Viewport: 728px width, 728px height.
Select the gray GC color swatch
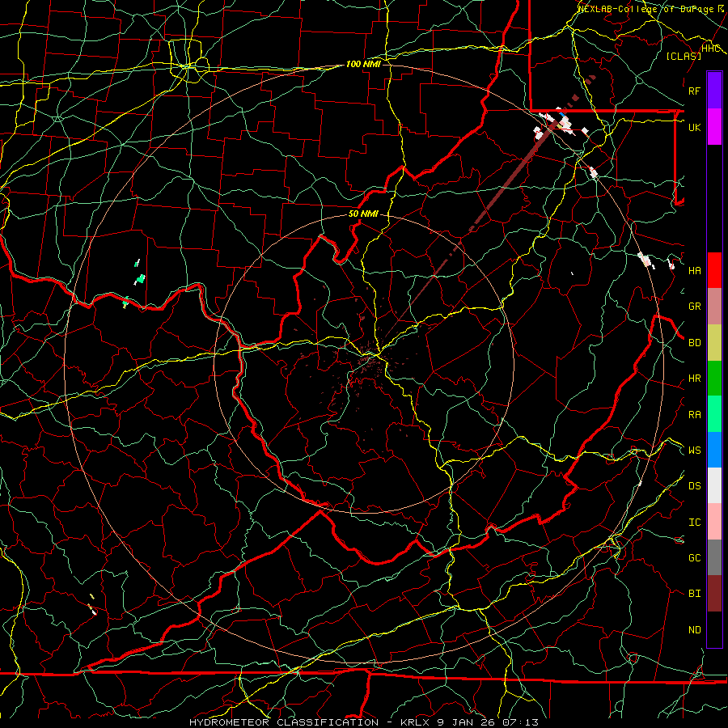(x=714, y=557)
